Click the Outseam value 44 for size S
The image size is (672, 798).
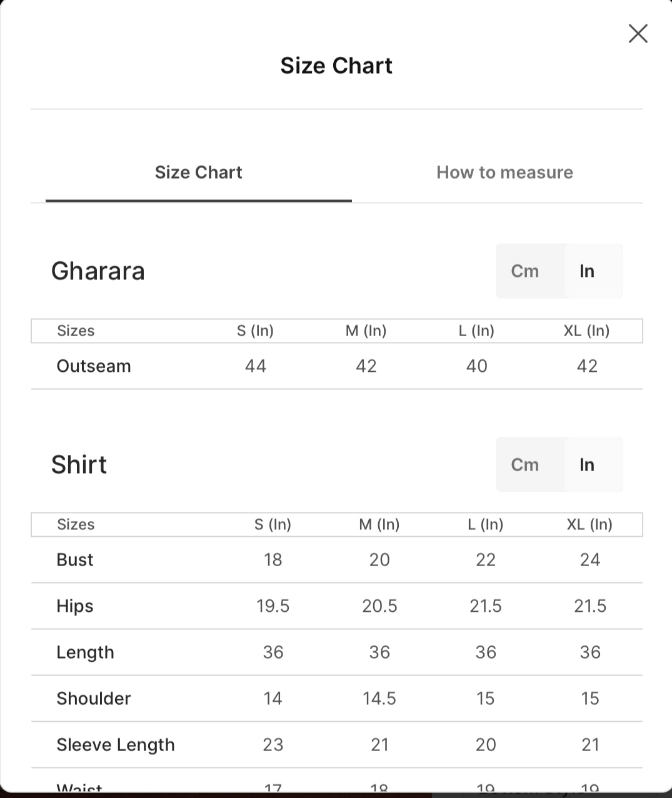tap(256, 366)
